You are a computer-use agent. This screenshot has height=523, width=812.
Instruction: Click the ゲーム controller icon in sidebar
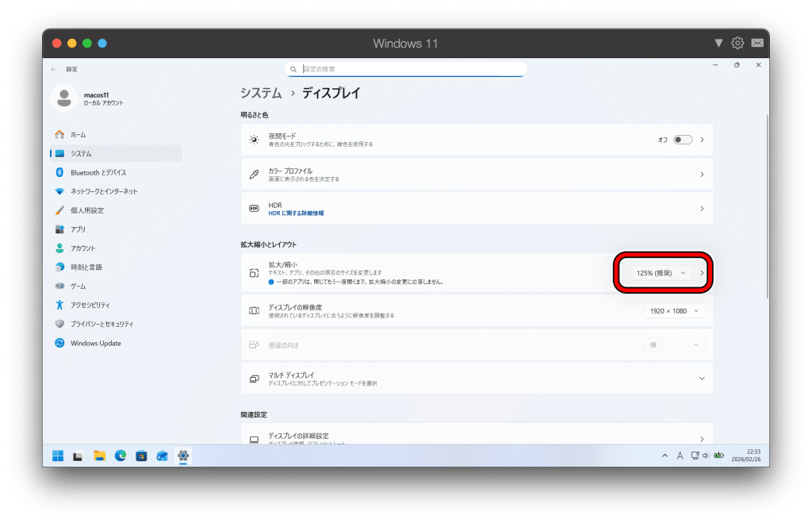59,286
